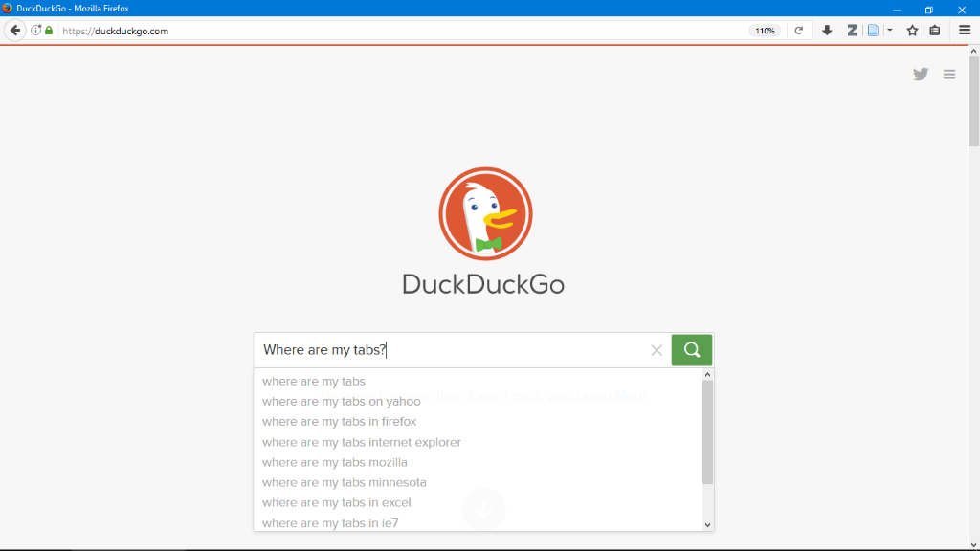Click the suggestions list scroll down arrow
The image size is (980, 551).
[x=707, y=525]
